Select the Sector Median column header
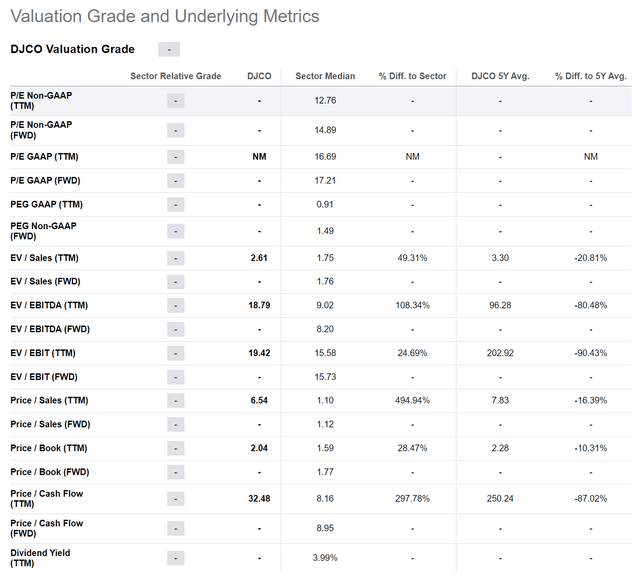The height and width of the screenshot is (583, 640). pos(325,76)
